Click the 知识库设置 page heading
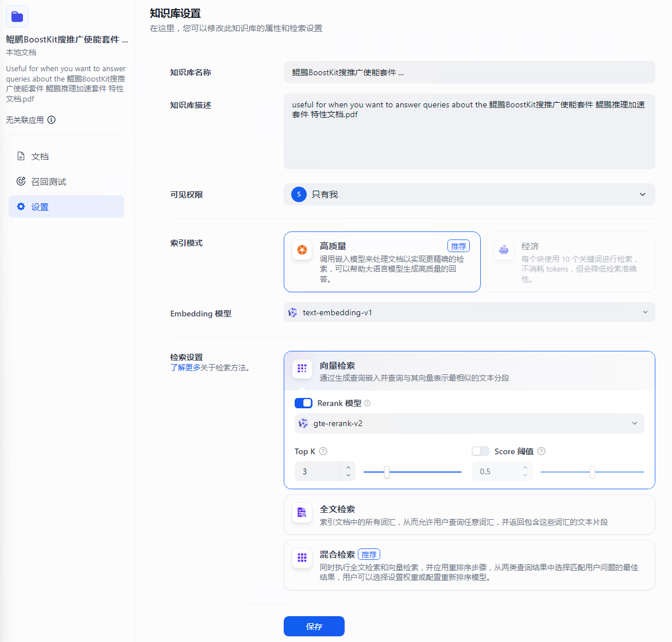Image resolution: width=672 pixels, height=642 pixels. 175,13
